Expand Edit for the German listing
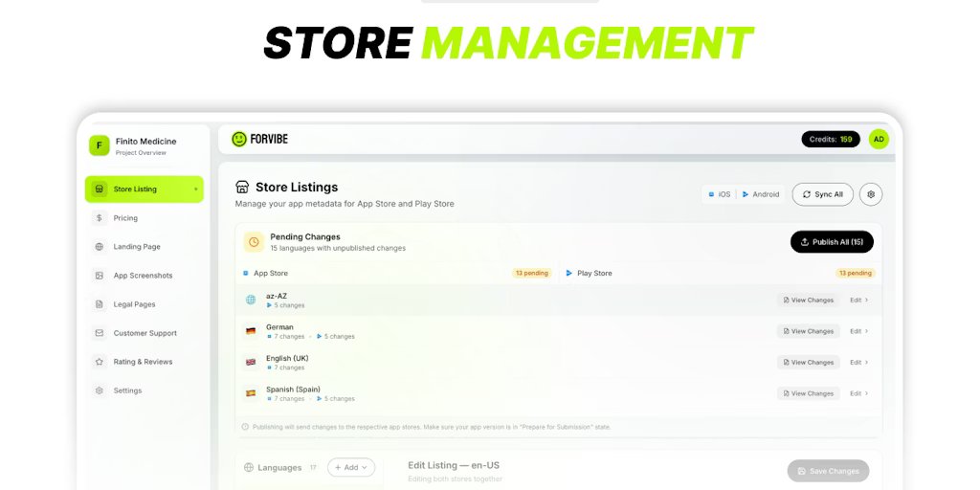 [x=859, y=331]
